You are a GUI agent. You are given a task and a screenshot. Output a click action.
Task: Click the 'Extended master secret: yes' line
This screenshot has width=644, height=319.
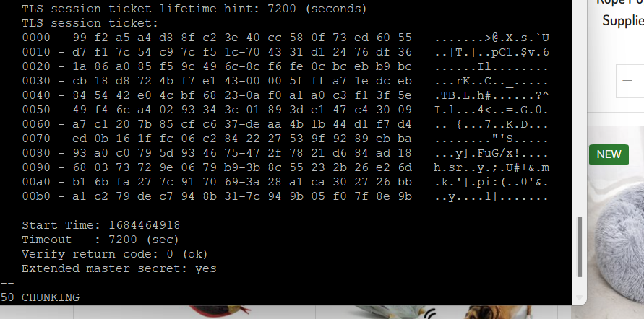pos(119,268)
